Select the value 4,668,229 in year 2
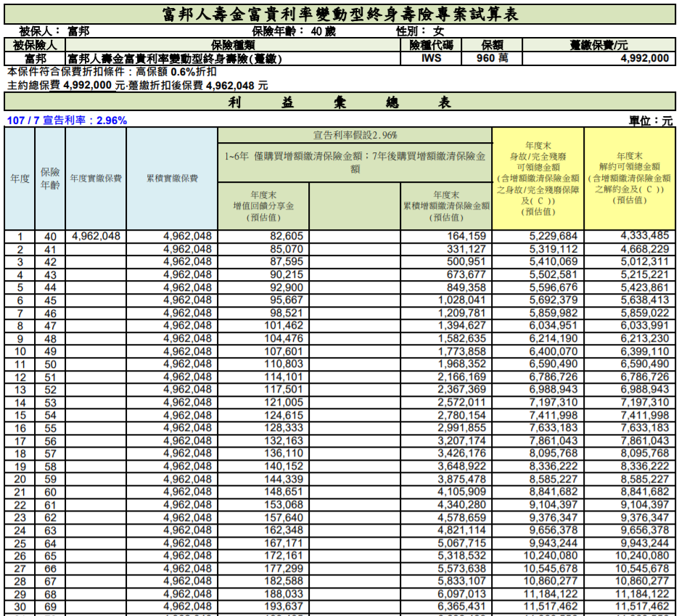Viewport: 679px width, 616px height. pyautogui.click(x=644, y=249)
